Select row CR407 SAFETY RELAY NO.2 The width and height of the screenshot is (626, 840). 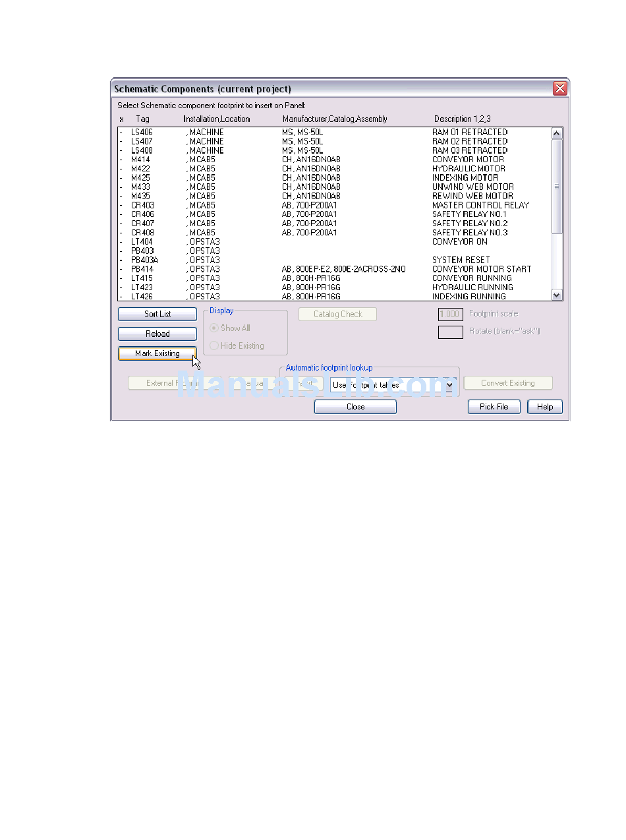point(334,224)
